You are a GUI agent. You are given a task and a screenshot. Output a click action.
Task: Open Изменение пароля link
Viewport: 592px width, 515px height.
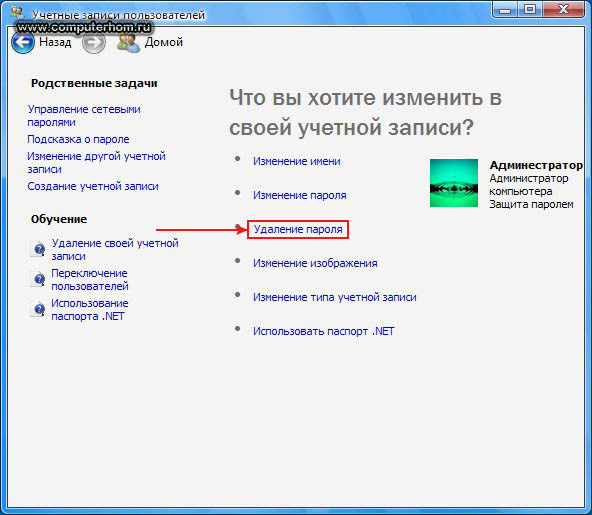299,195
